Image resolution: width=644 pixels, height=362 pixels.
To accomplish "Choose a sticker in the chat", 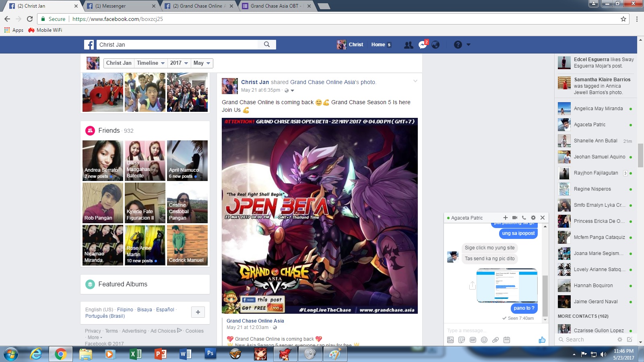I will 462,340.
